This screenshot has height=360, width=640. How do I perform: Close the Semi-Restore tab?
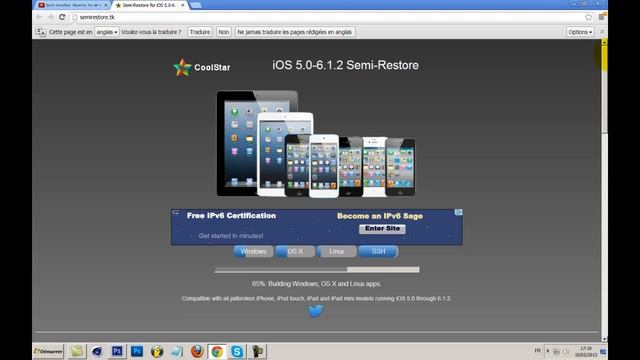182,5
